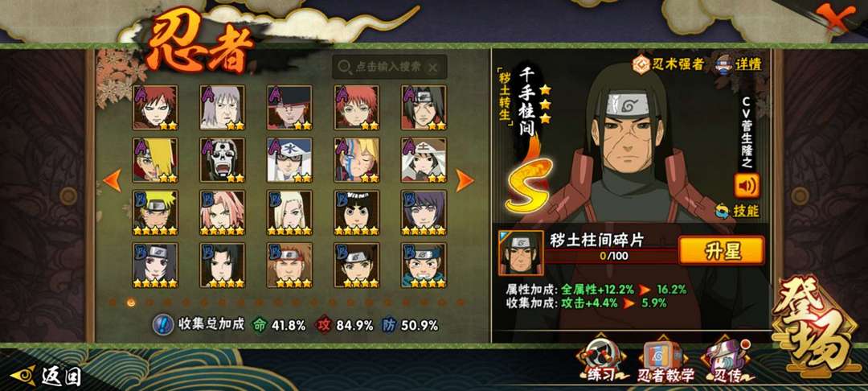Open the 忍传 scroll icon

(x=724, y=361)
